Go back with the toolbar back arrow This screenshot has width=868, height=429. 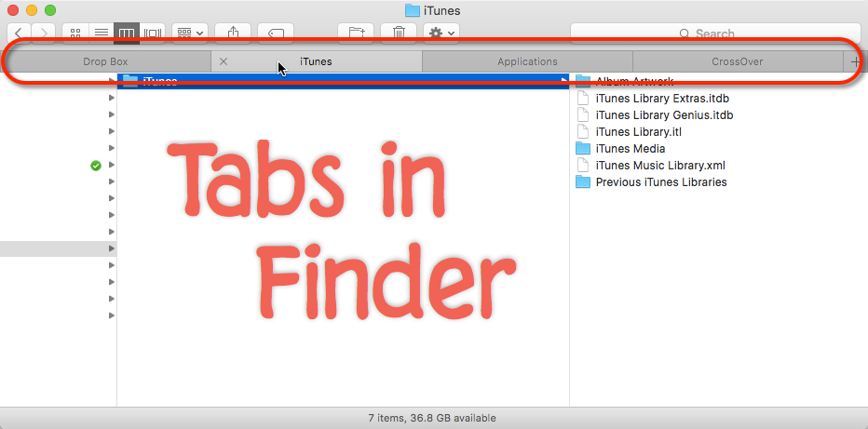point(19,34)
